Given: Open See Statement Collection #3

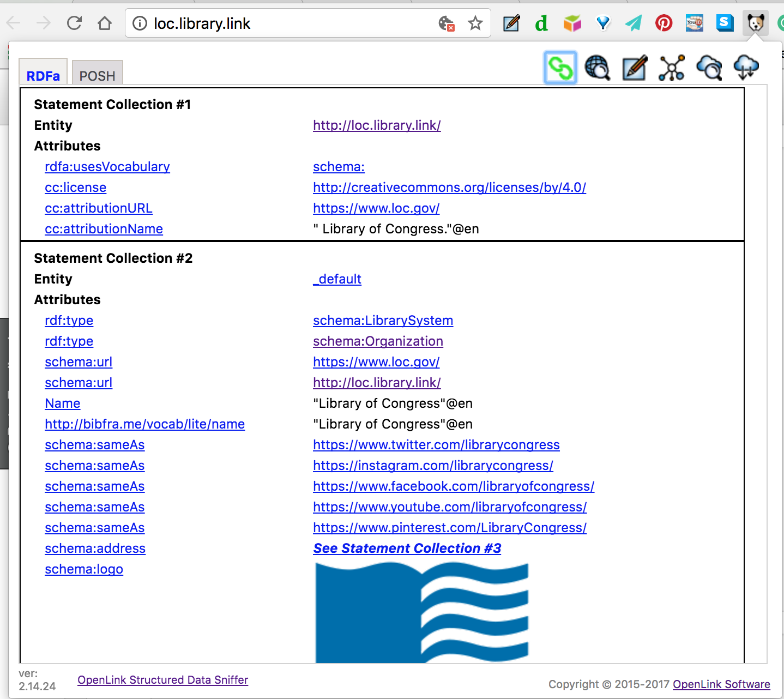Looking at the screenshot, I should (x=407, y=548).
